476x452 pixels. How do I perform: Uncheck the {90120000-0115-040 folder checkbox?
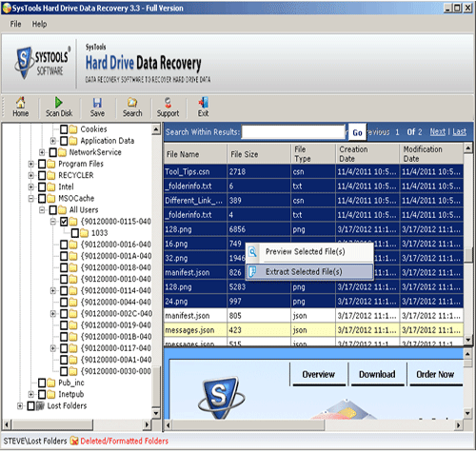pyautogui.click(x=64, y=222)
